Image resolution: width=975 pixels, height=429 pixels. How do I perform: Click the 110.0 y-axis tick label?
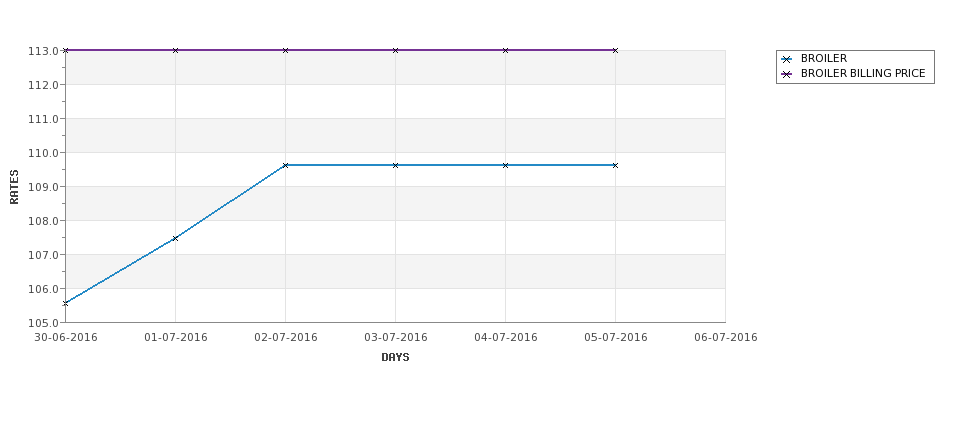[x=43, y=153]
